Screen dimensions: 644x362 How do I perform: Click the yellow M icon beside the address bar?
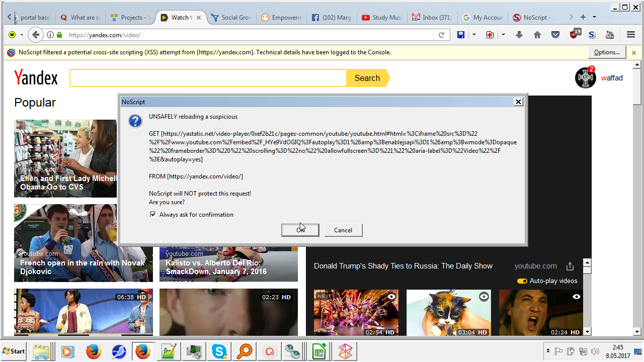(x=12, y=35)
